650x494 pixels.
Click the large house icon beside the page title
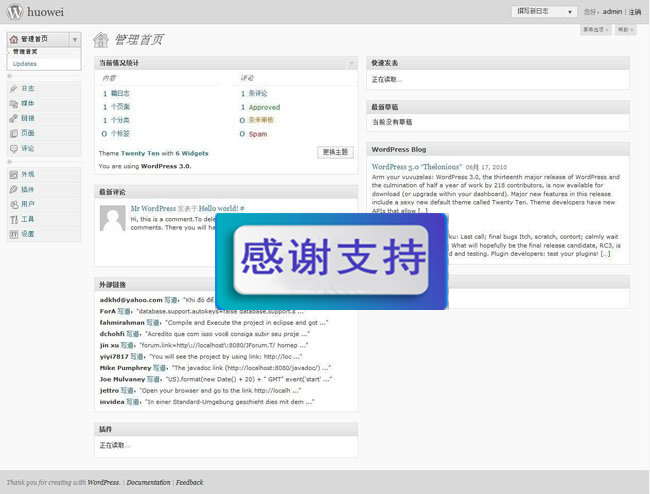click(x=101, y=40)
